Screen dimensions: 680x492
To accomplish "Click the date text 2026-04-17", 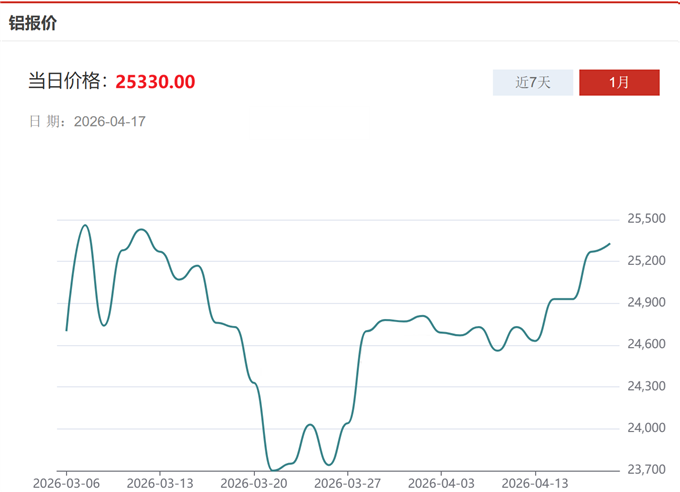I will click(x=110, y=122).
